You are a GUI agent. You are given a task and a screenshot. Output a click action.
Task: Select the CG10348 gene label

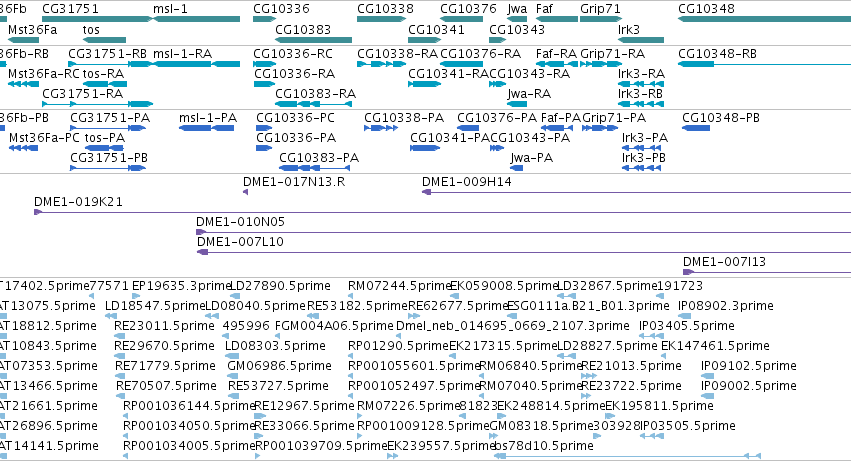707,9
